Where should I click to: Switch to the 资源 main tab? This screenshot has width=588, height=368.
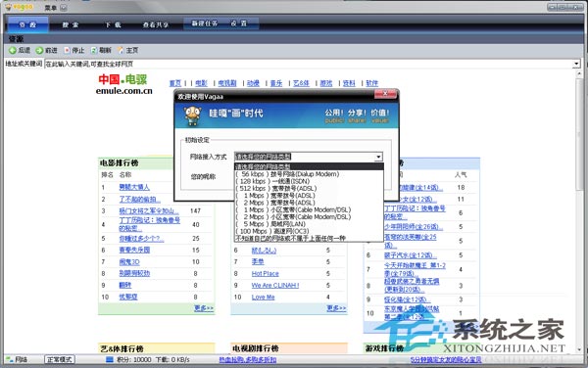[27, 24]
